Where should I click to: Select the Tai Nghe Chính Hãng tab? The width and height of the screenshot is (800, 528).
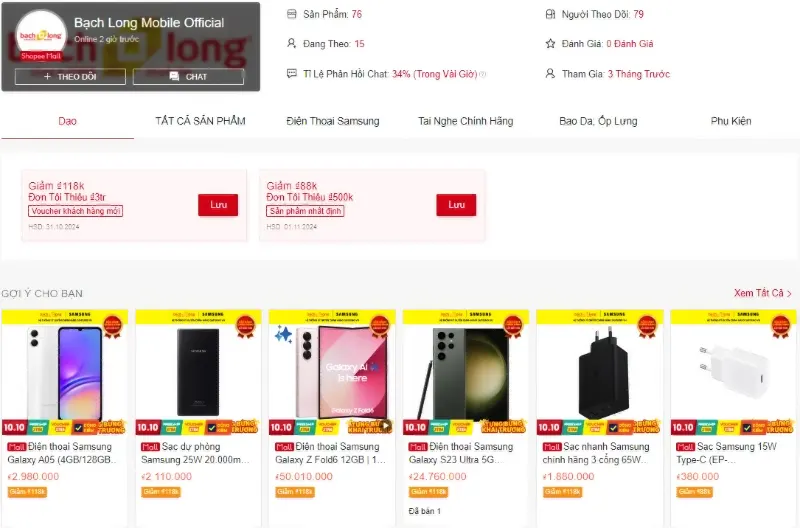[x=465, y=121]
